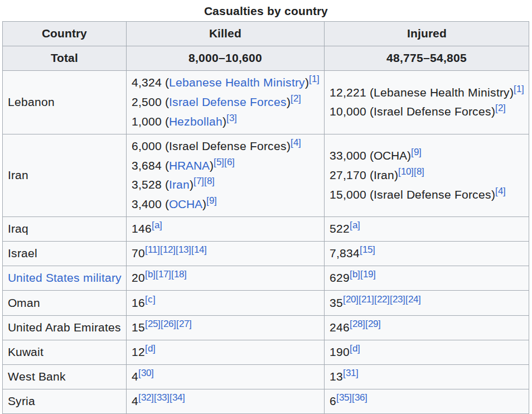The height and width of the screenshot is (414, 532).
Task: Click citation [4] after 6,000 (Israel Defense Forces)
Action: click(x=296, y=143)
